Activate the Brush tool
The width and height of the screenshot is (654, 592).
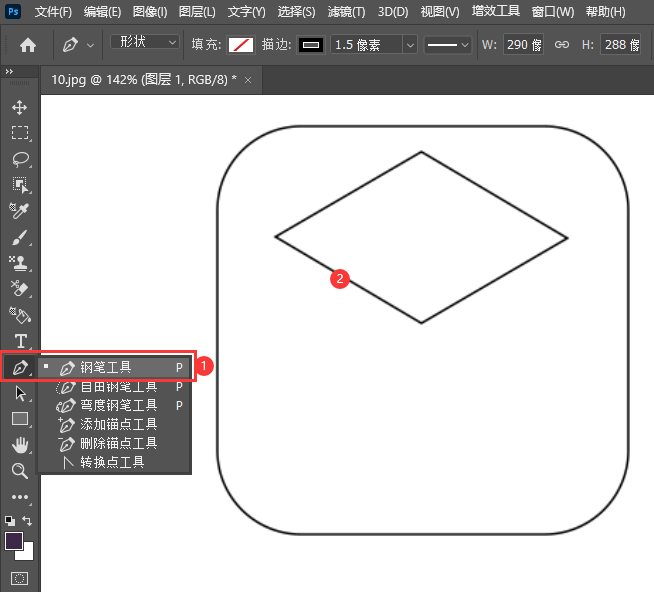click(19, 238)
